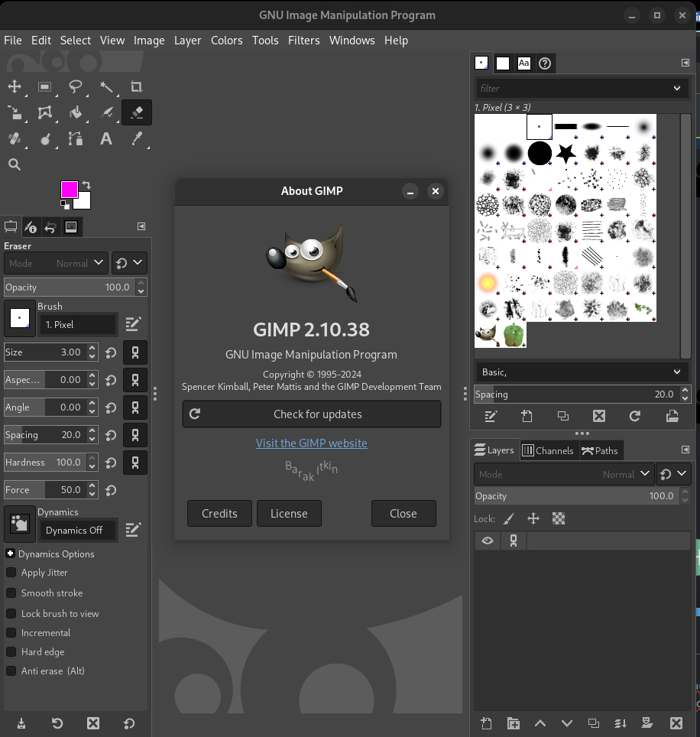Click the brush filter text field

[x=573, y=89]
